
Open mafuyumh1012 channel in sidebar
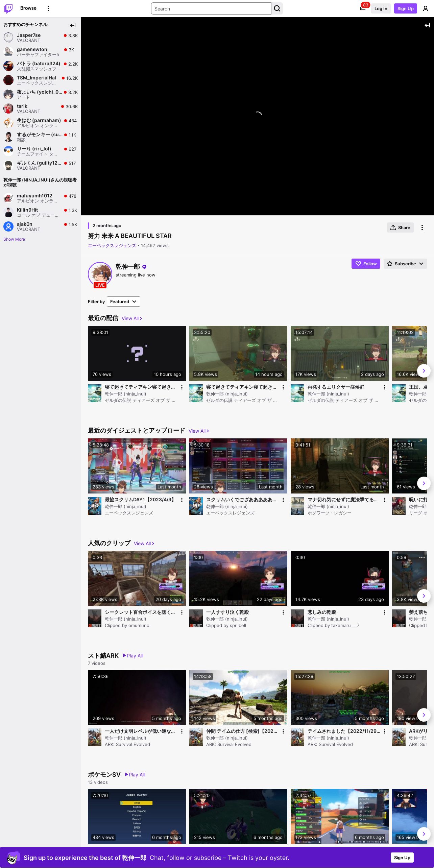coord(41,198)
